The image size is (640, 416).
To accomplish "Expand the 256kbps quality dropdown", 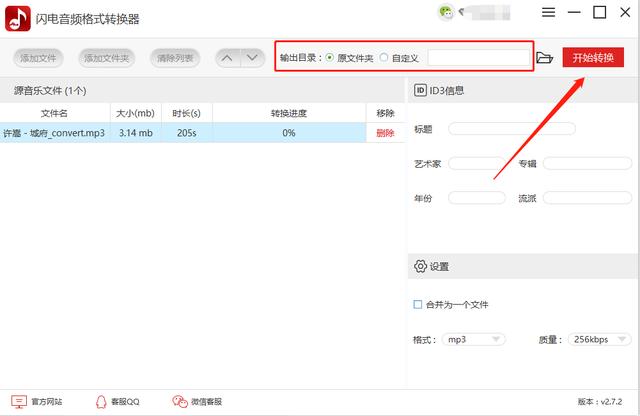I will click(x=599, y=340).
